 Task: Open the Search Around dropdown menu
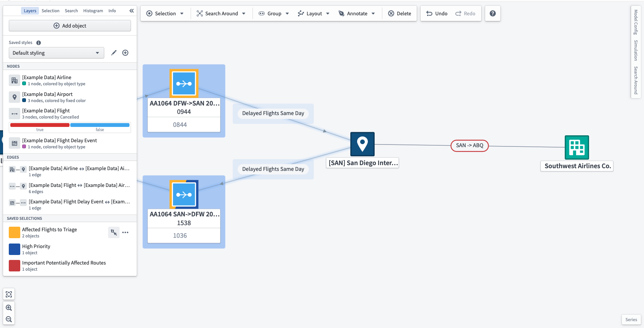[221, 13]
